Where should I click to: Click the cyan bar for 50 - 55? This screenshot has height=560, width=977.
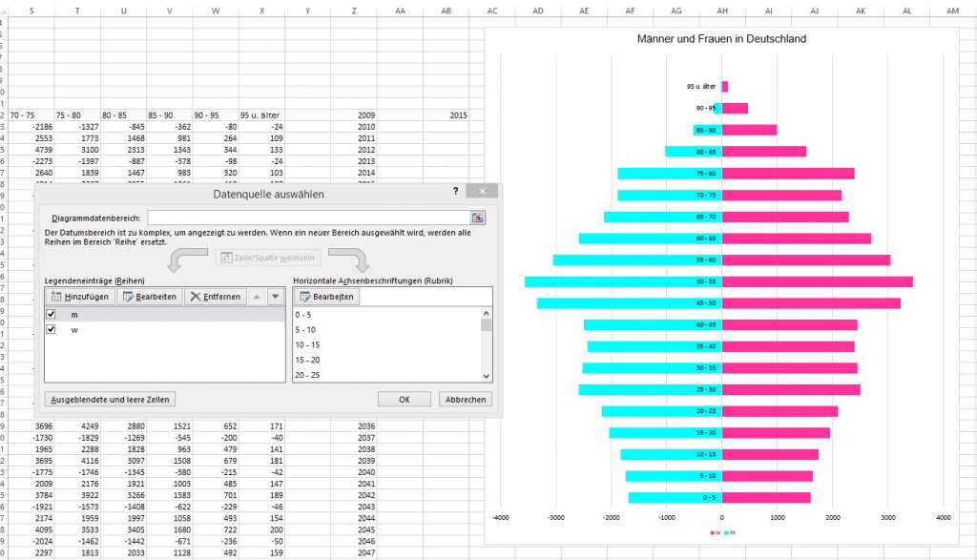pyautogui.click(x=623, y=281)
